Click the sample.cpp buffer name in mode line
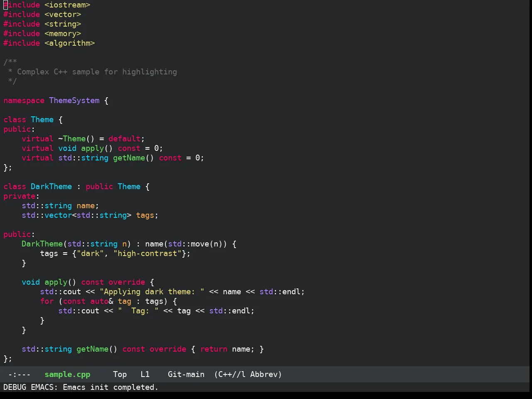Image resolution: width=532 pixels, height=399 pixels. [67, 374]
